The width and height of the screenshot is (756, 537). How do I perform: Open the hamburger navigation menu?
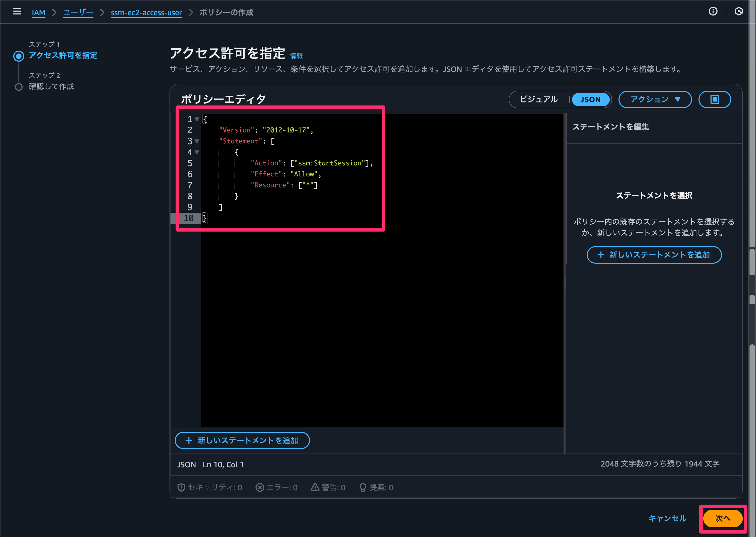[17, 11]
